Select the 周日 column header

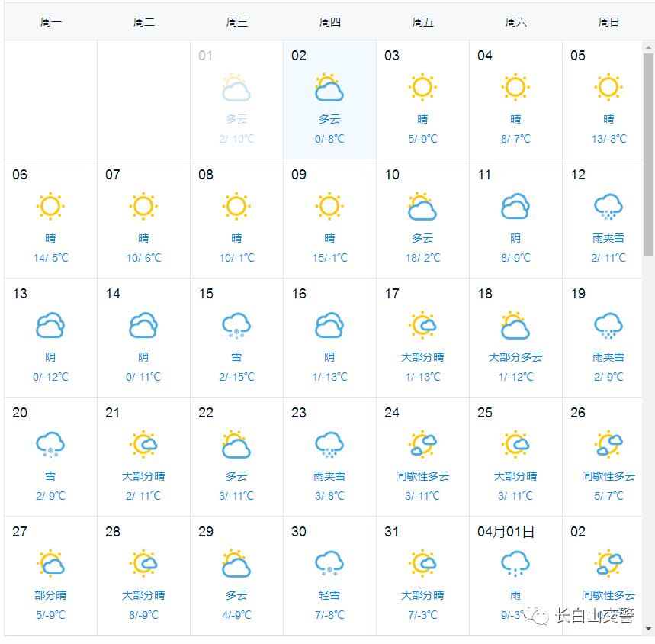(x=608, y=22)
